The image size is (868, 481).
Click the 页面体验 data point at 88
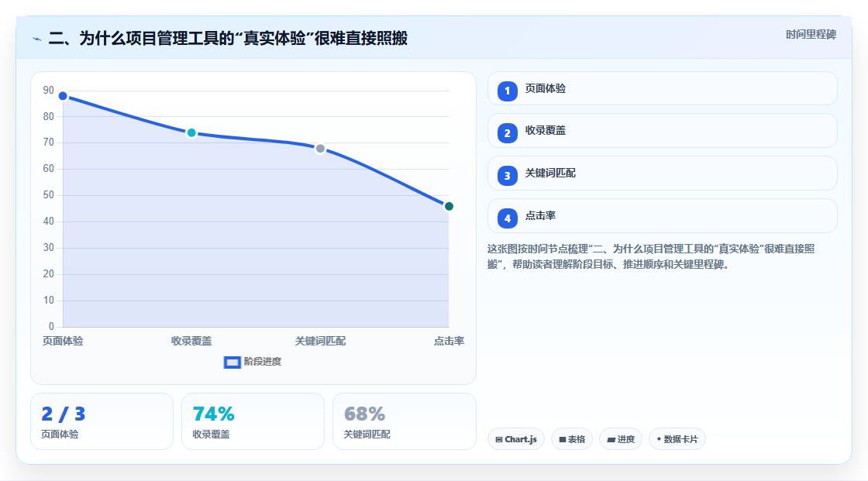pyautogui.click(x=63, y=96)
